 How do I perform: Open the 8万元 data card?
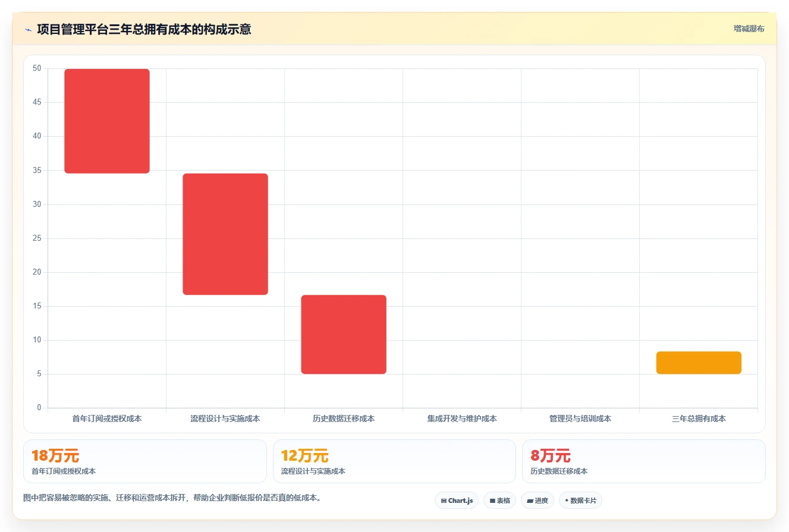(x=644, y=461)
